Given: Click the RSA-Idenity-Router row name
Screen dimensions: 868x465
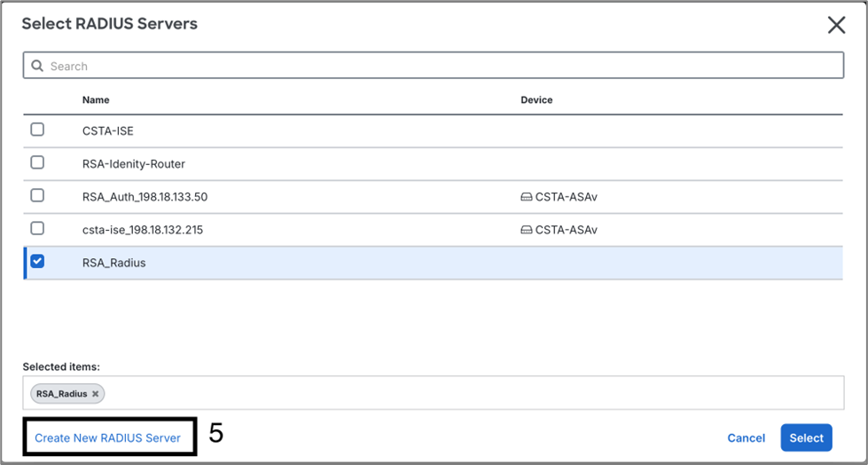Looking at the screenshot, I should coord(134,164).
